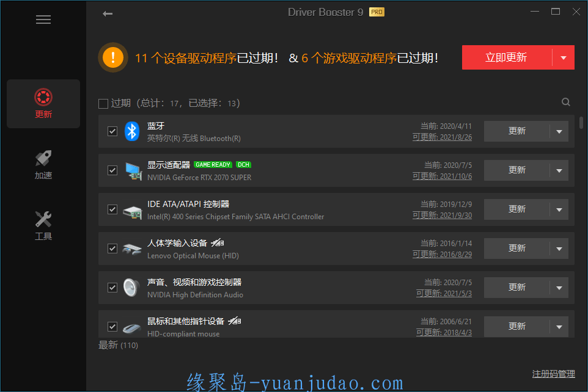Image resolution: width=588 pixels, height=392 pixels.
Task: Open 可更新: 2016/8/29 link for Lenovo mouse
Action: [442, 254]
